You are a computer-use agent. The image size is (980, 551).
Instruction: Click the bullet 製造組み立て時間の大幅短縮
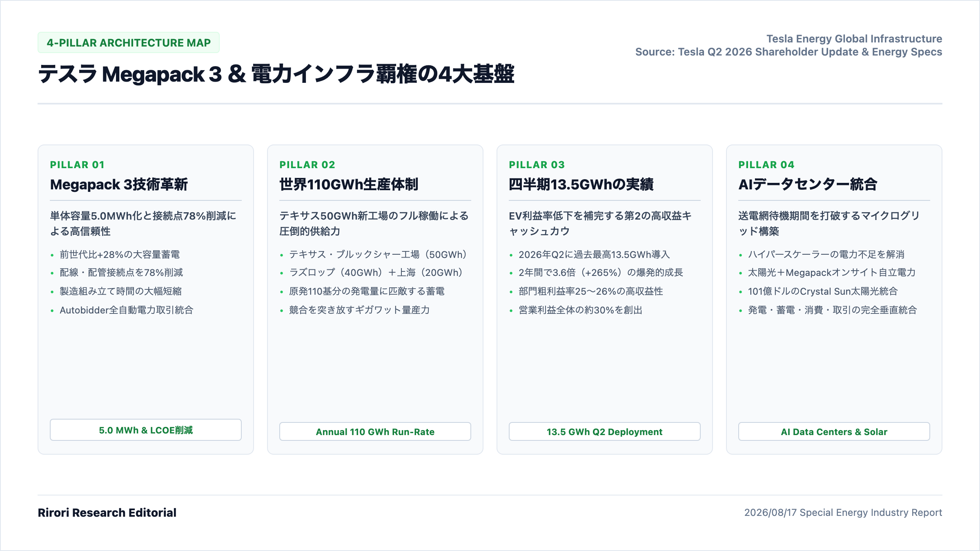click(120, 291)
